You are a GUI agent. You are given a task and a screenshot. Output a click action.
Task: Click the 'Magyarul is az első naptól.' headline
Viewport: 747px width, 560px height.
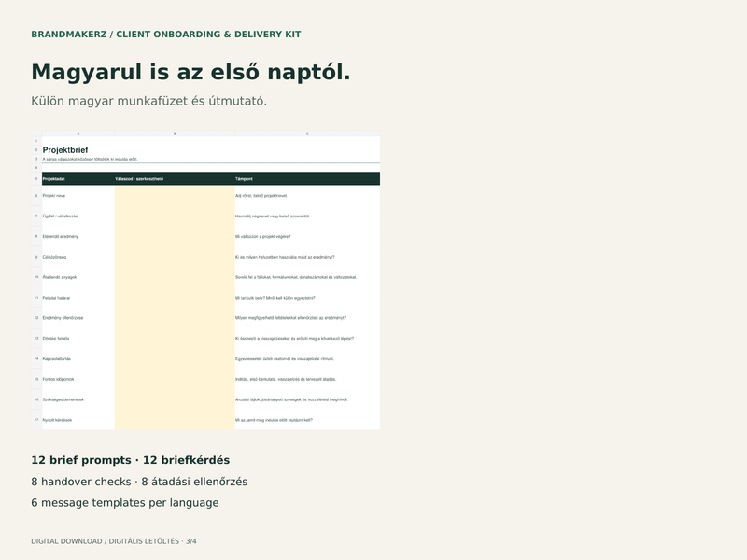(x=190, y=73)
